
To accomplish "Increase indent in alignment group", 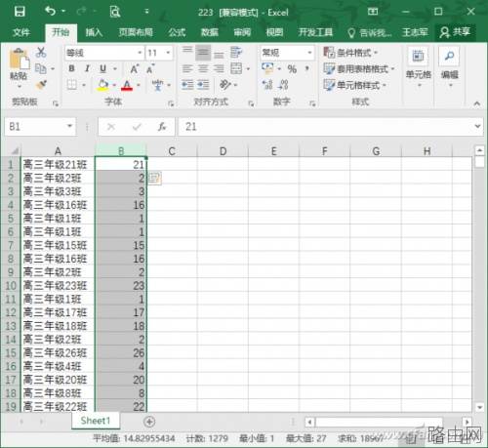I will pos(204,85).
